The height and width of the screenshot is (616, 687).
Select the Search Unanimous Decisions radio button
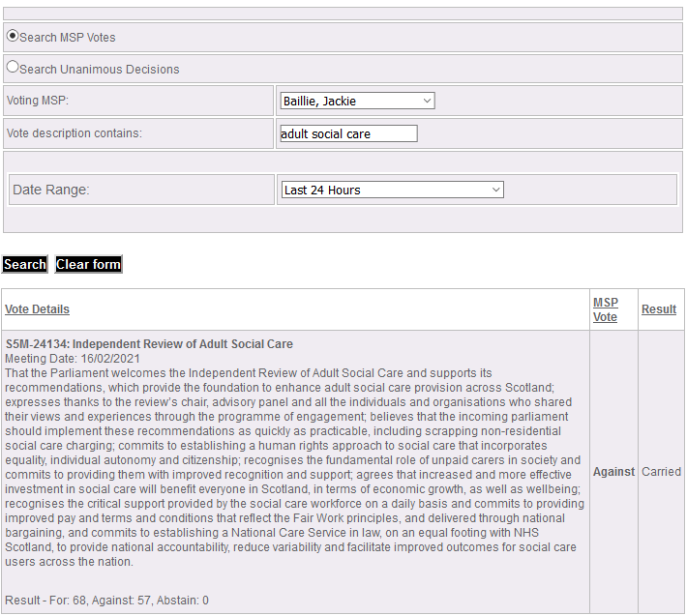click(13, 67)
